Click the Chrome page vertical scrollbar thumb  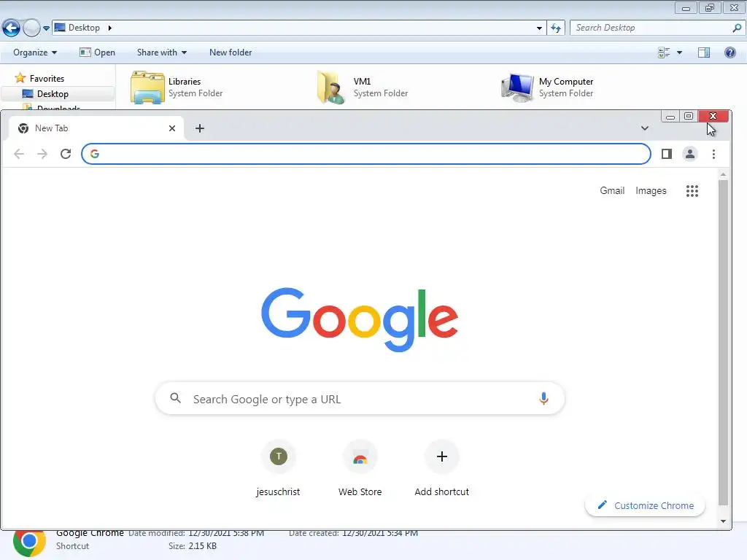723,342
